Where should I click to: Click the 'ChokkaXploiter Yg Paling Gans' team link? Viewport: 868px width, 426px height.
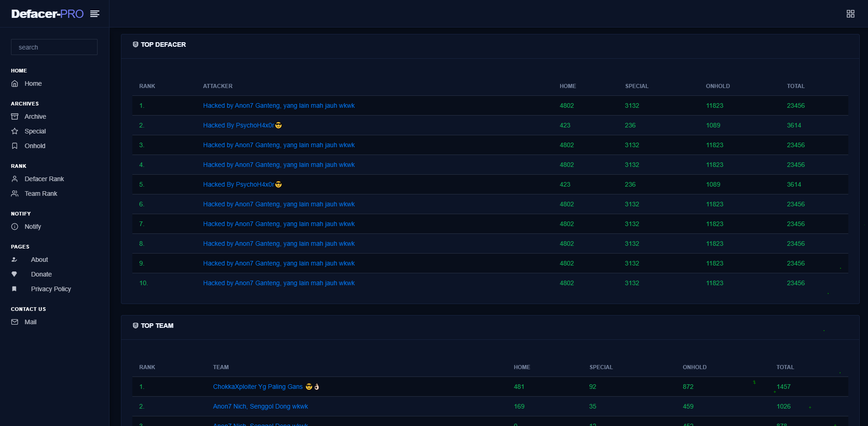(258, 387)
